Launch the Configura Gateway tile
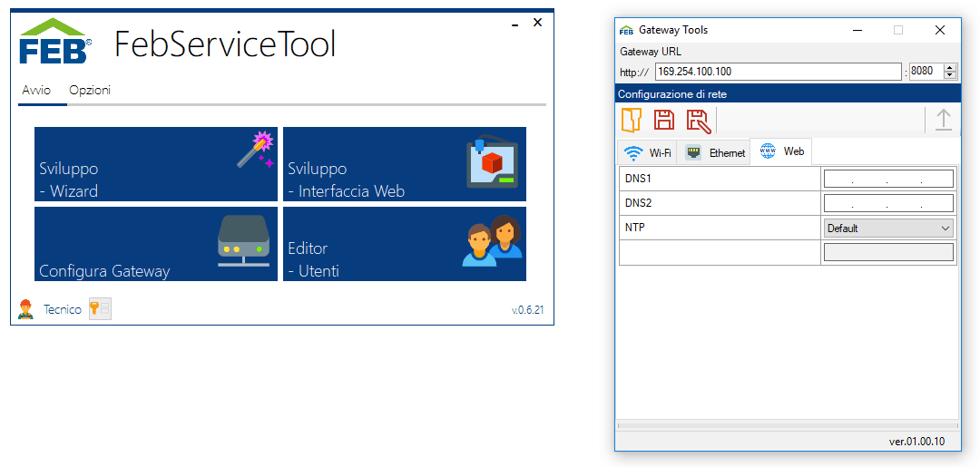Image resolution: width=980 pixels, height=467 pixels. [156, 244]
